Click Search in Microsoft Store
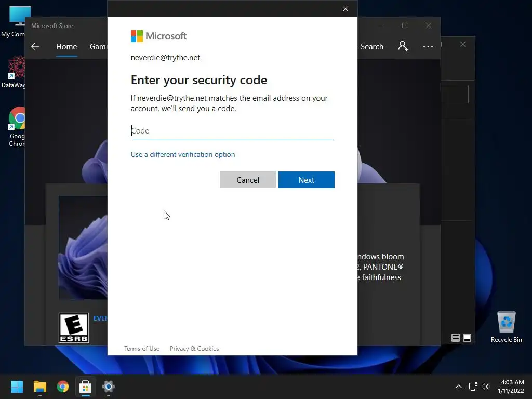 [x=372, y=46]
